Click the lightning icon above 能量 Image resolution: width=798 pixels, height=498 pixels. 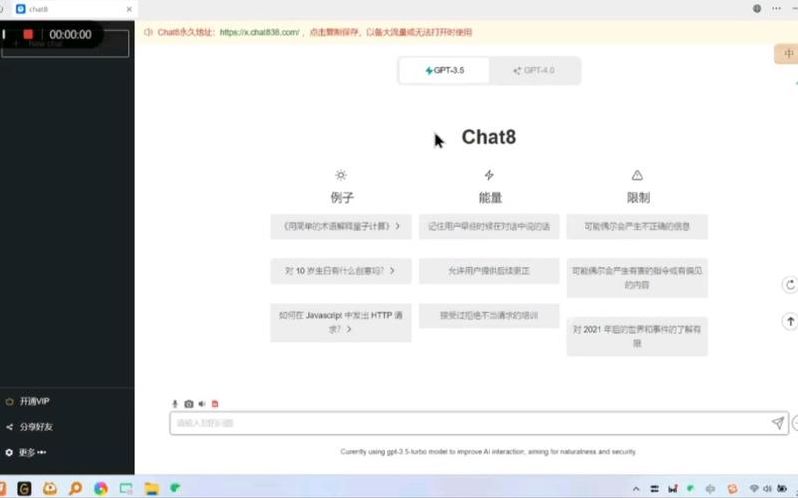[489, 175]
